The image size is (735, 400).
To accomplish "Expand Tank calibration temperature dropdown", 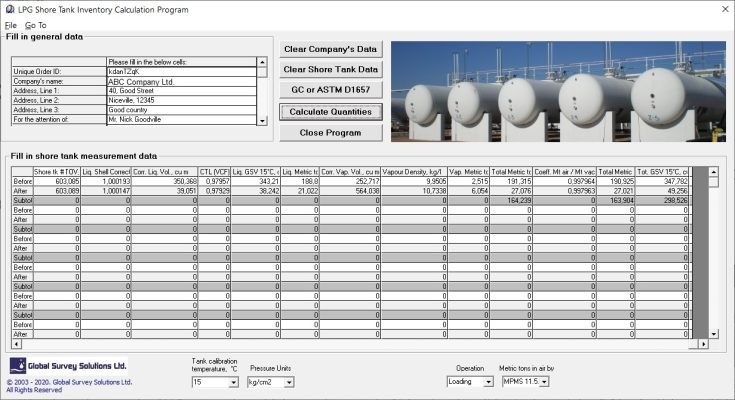I will (x=233, y=382).
